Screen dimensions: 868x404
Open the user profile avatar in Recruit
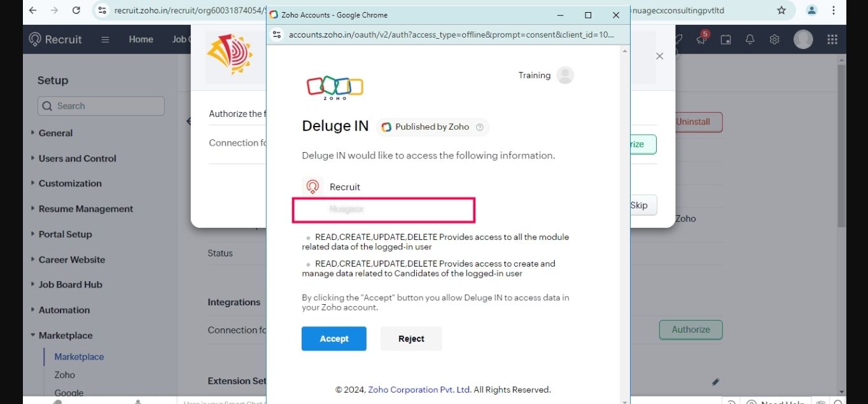803,39
